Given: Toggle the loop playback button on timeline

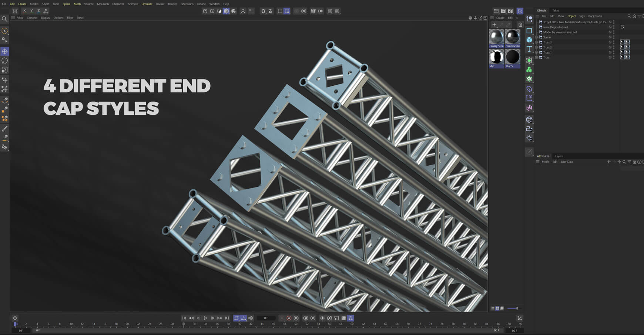Looking at the screenshot, I should point(237,318).
